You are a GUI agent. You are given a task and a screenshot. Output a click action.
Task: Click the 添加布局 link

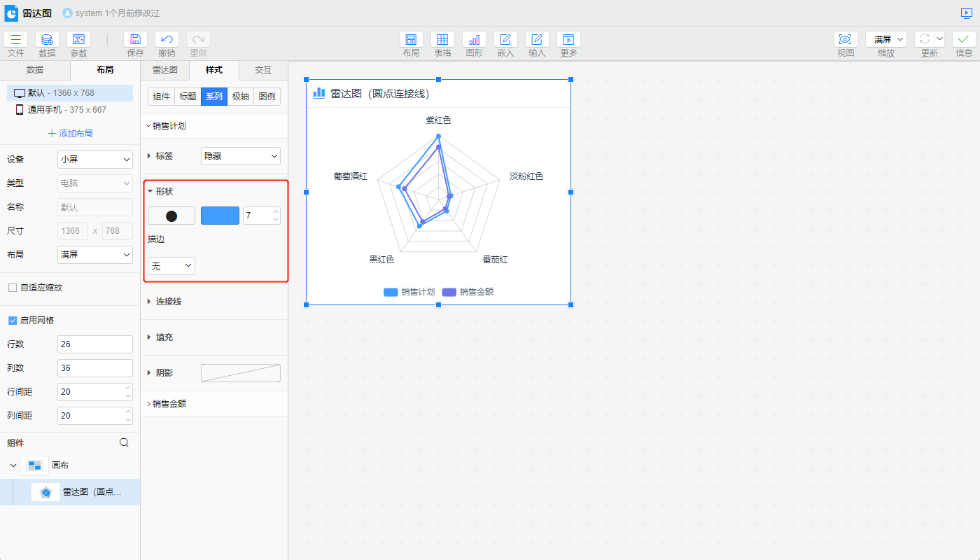coord(70,134)
